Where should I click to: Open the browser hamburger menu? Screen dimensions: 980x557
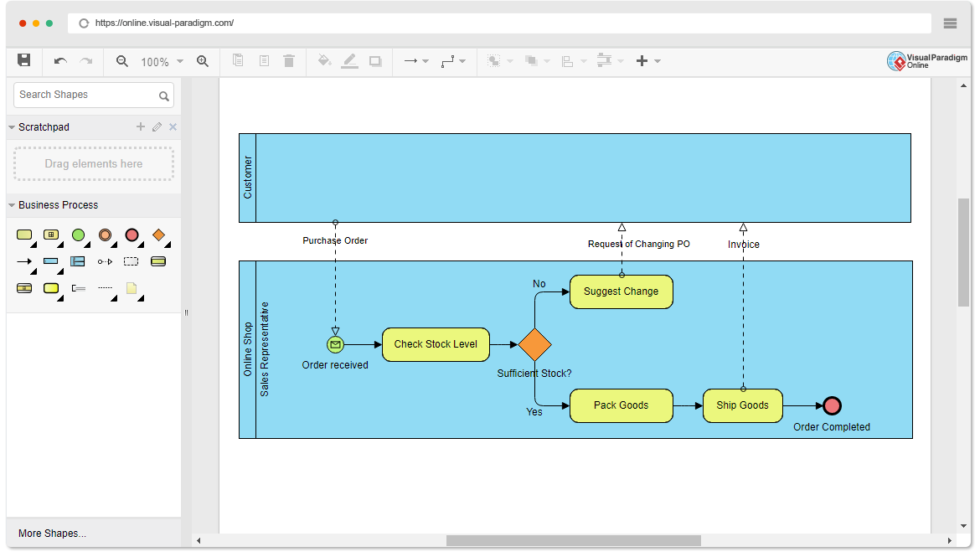tap(950, 23)
